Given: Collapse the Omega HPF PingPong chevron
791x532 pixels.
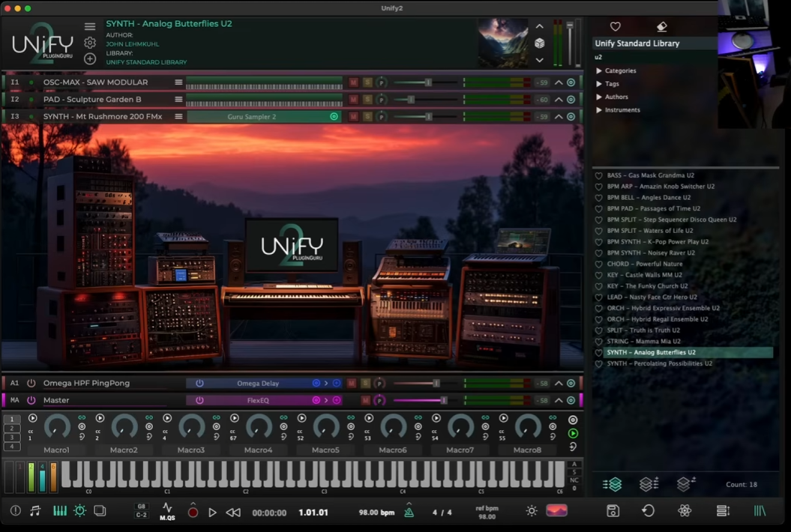Looking at the screenshot, I should click(x=559, y=383).
